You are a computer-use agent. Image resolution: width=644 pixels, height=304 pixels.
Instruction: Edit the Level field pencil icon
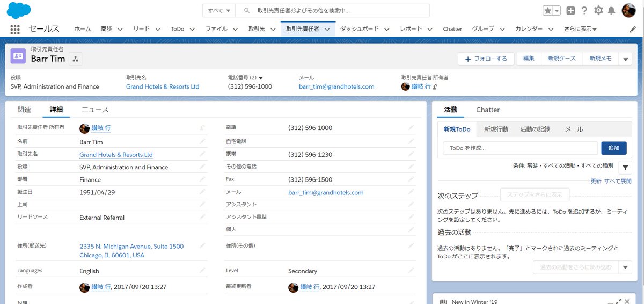click(411, 271)
